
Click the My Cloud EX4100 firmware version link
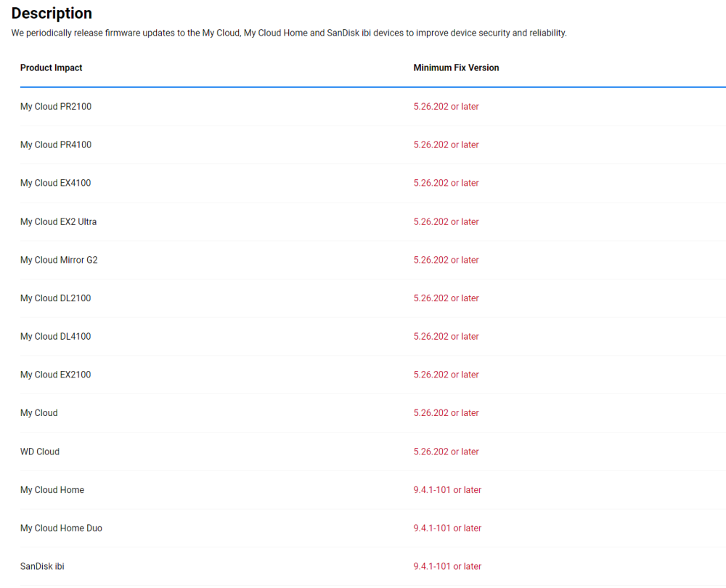point(446,183)
